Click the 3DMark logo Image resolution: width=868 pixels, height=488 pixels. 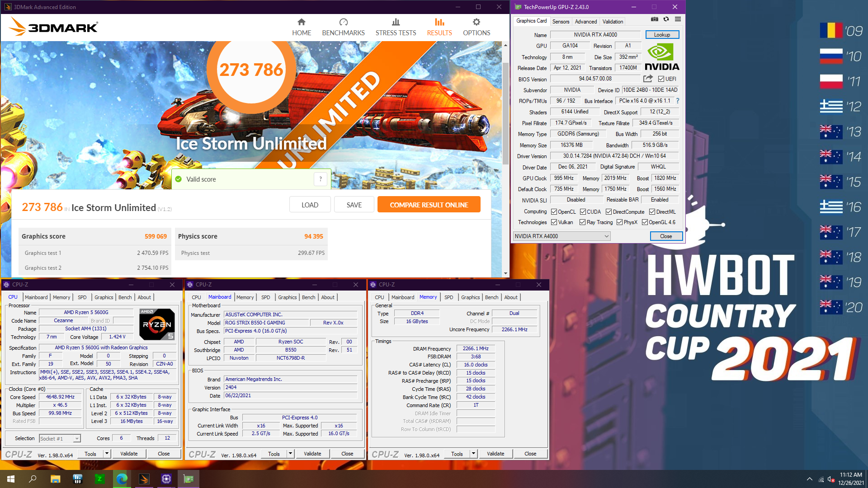click(53, 27)
